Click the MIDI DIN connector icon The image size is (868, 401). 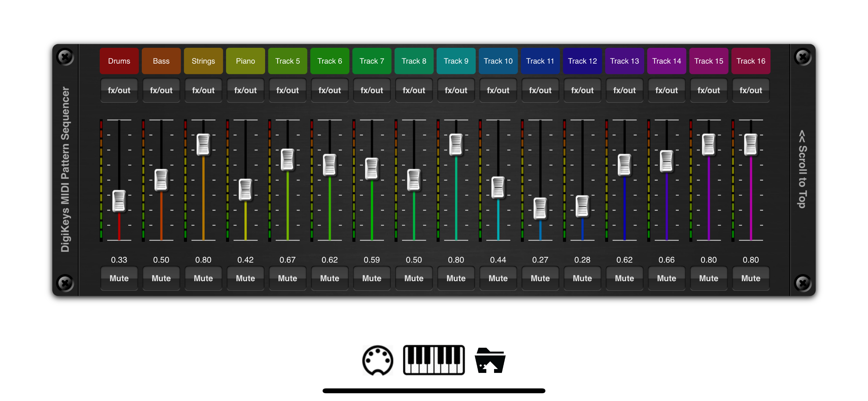click(x=378, y=360)
